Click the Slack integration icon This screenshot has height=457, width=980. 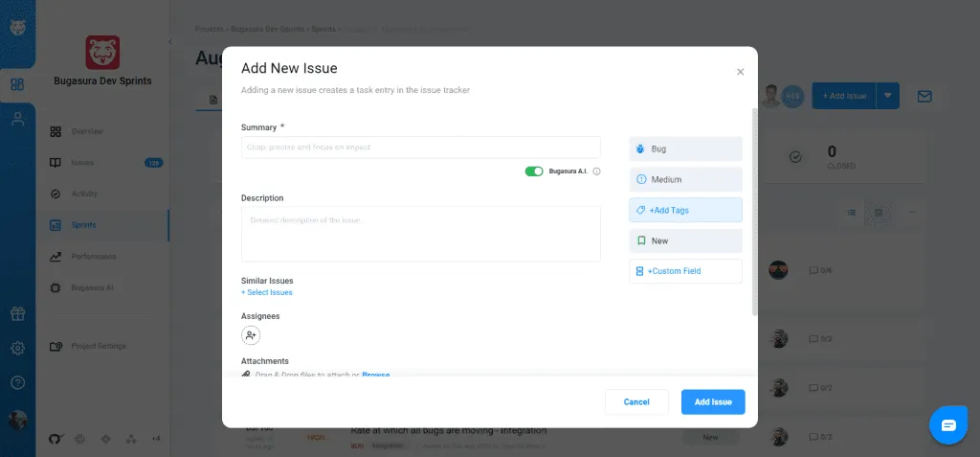80,439
